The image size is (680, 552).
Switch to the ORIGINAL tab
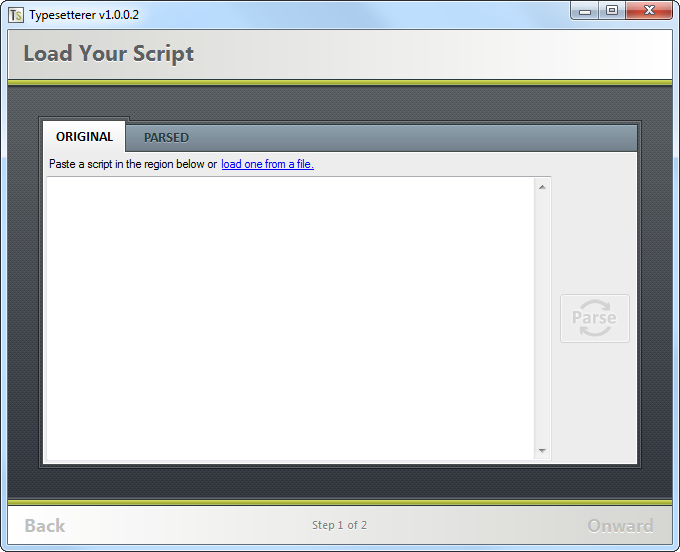pos(84,137)
